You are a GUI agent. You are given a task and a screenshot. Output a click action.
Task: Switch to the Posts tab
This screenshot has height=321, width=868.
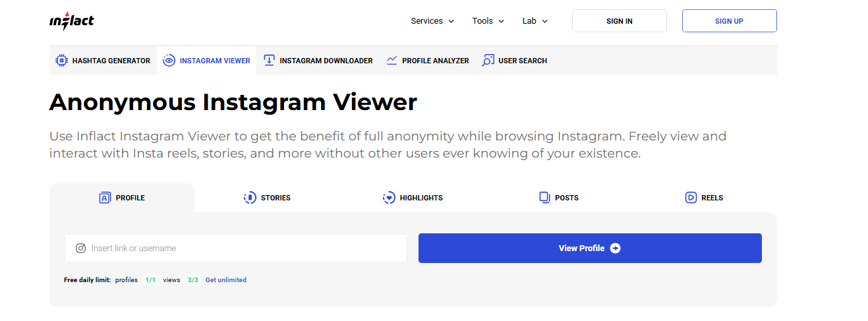click(x=558, y=198)
